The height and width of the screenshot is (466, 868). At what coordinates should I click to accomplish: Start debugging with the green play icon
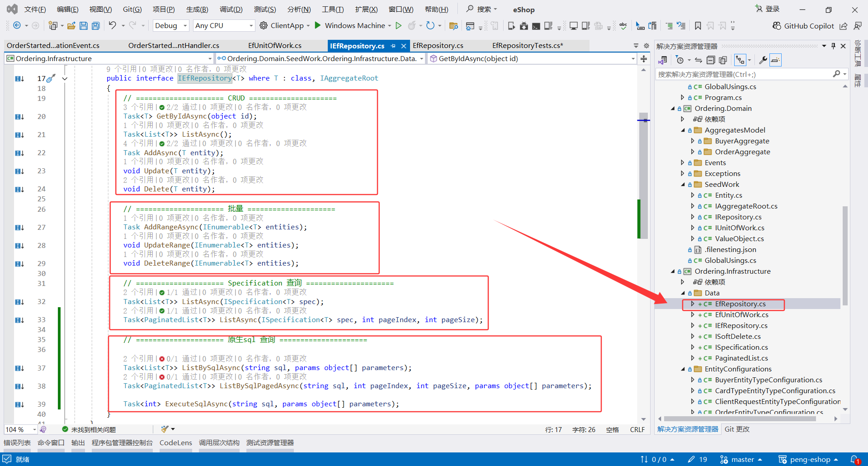[318, 25]
